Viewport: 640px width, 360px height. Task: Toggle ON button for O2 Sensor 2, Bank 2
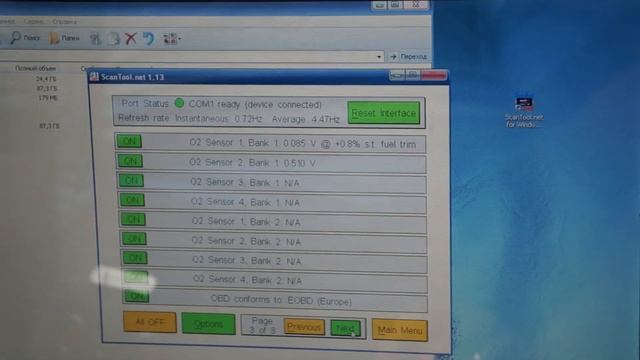pyautogui.click(x=134, y=239)
